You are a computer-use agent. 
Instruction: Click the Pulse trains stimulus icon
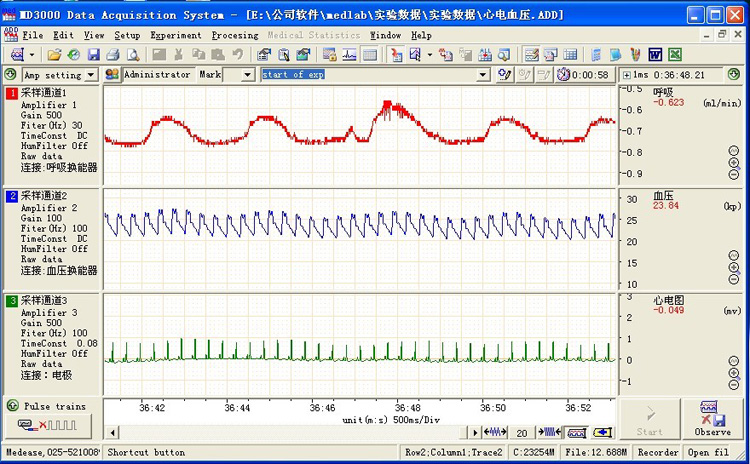[48, 426]
